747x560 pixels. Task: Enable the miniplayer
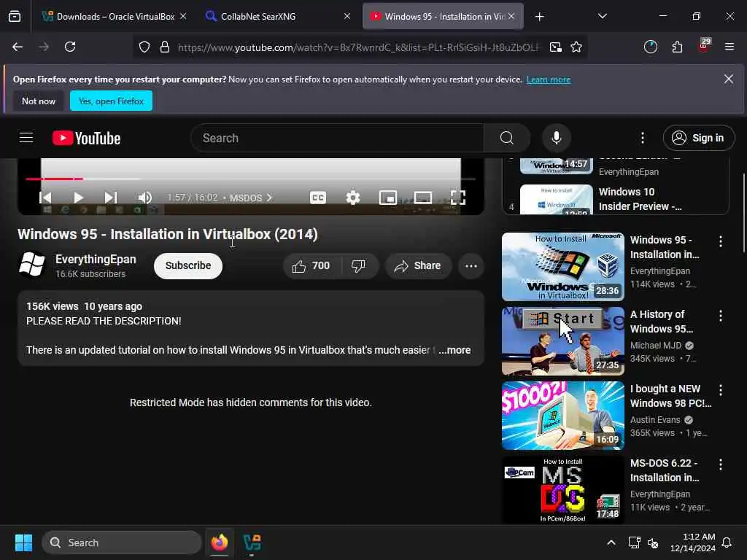coord(388,198)
